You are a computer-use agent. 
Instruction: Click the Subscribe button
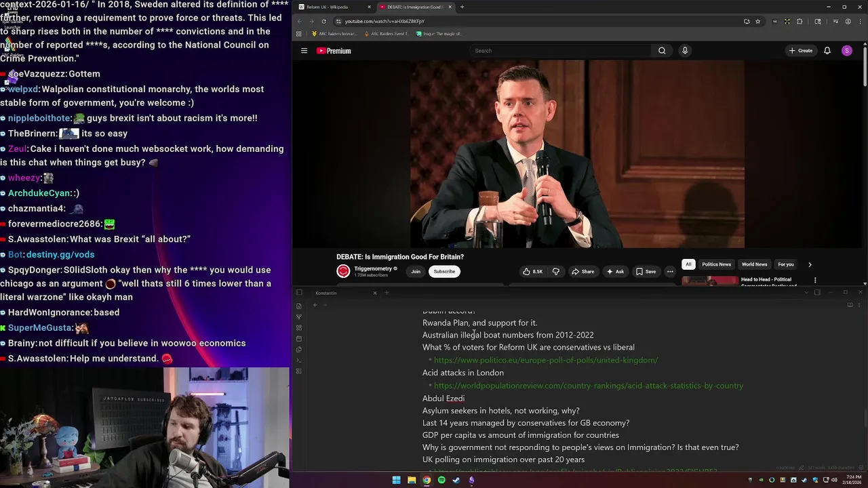pos(444,271)
